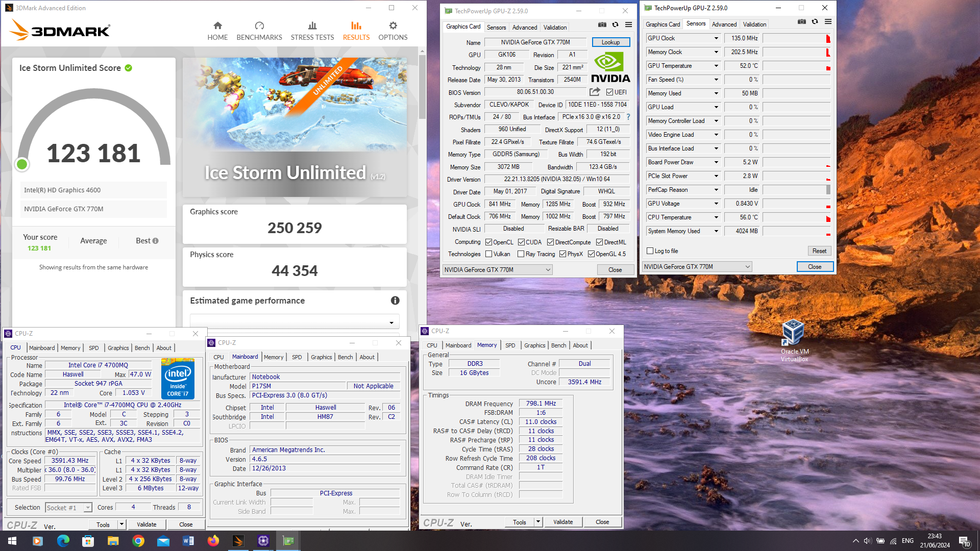Click the BIOS export share icon

click(x=595, y=92)
